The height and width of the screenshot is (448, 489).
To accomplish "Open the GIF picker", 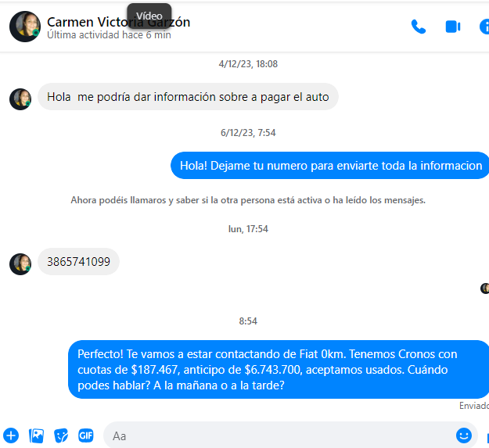I will (x=86, y=435).
